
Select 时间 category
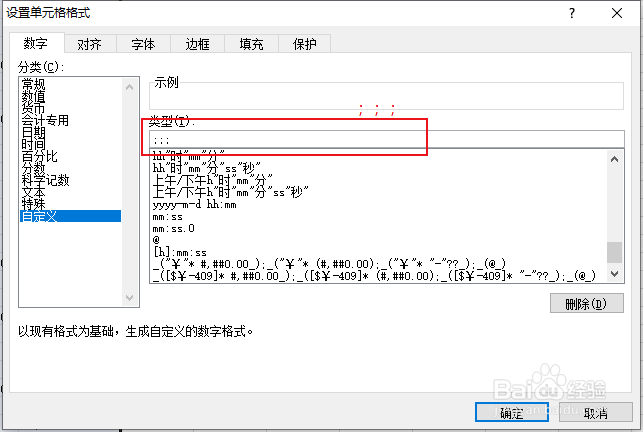tap(71, 144)
